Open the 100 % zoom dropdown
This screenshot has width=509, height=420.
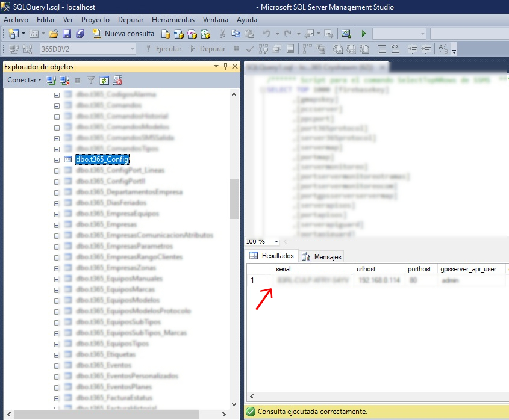click(x=276, y=241)
